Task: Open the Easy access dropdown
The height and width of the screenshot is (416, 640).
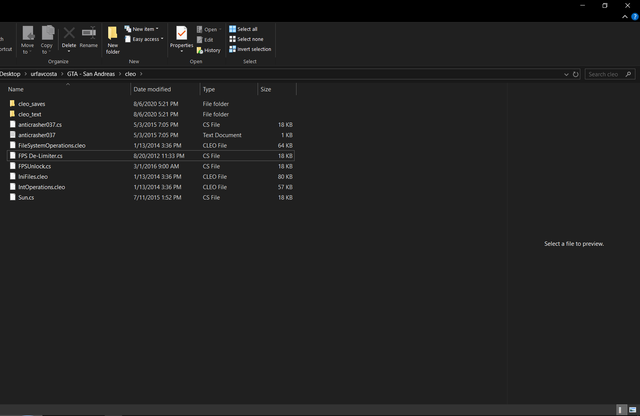Action: (144, 39)
